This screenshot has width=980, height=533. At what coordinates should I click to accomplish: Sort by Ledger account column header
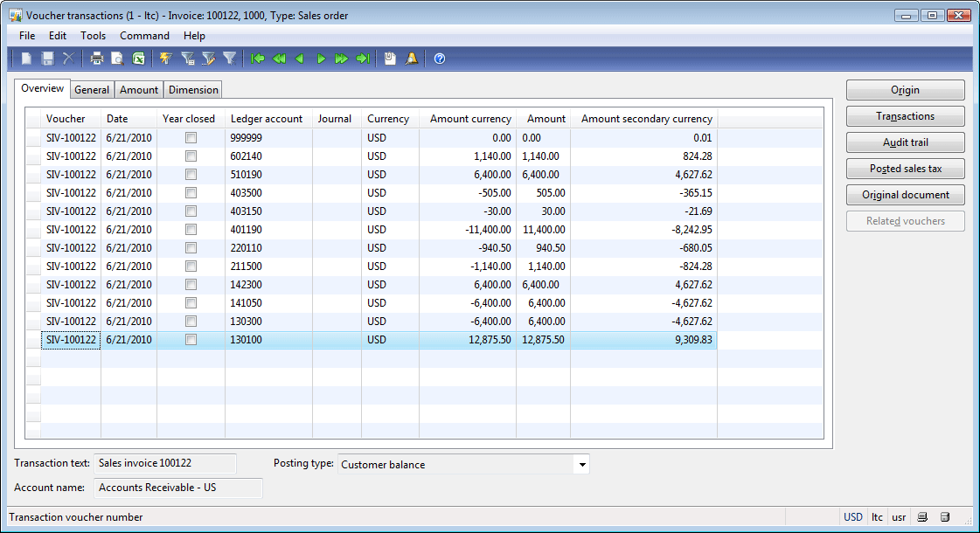click(x=268, y=119)
